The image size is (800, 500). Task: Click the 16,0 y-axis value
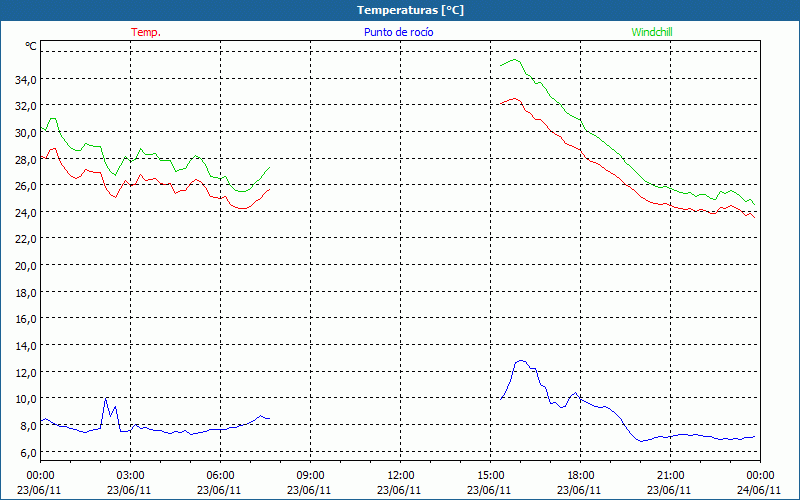click(26, 318)
